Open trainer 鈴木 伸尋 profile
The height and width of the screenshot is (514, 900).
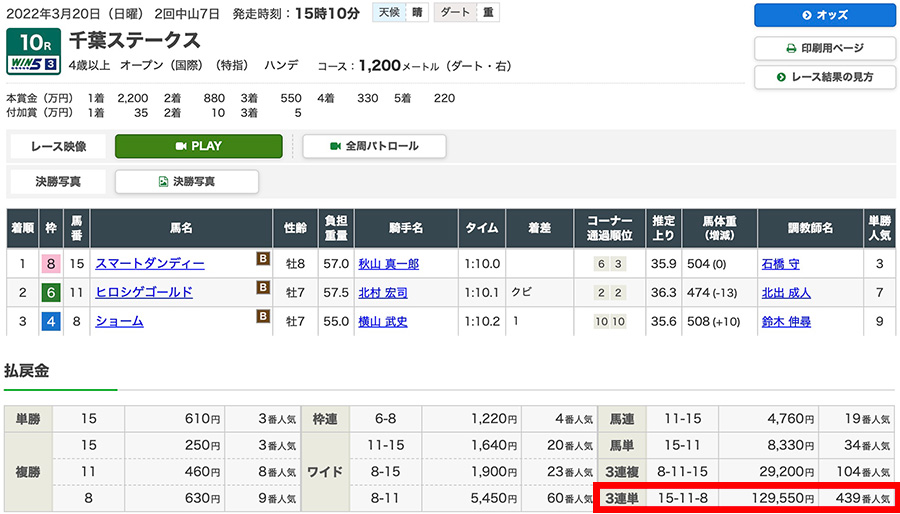click(785, 322)
